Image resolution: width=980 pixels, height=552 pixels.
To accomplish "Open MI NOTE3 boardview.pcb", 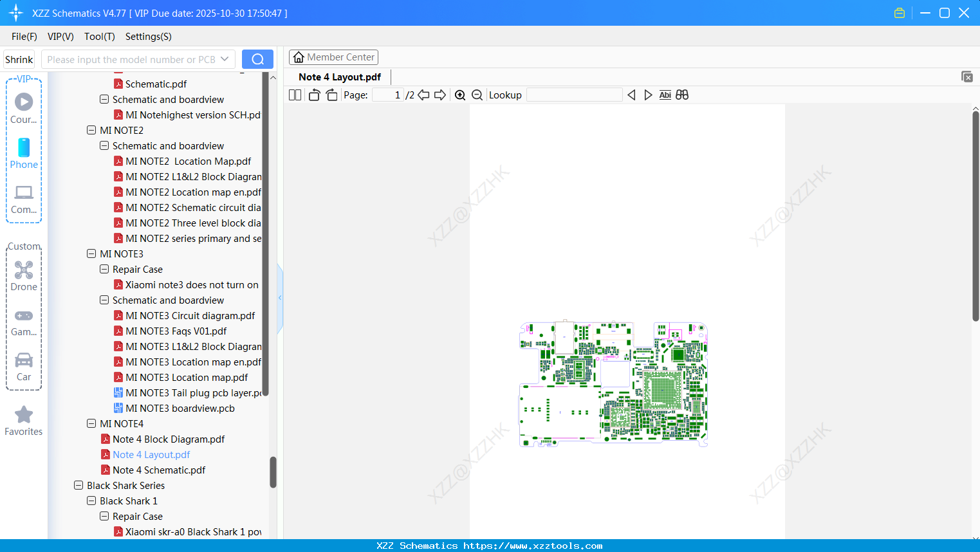I will click(x=174, y=408).
